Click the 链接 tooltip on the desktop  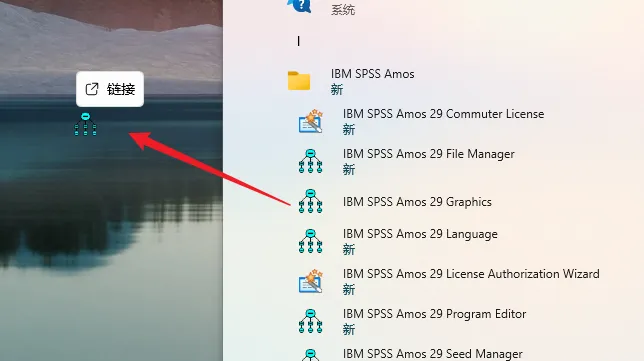point(110,89)
